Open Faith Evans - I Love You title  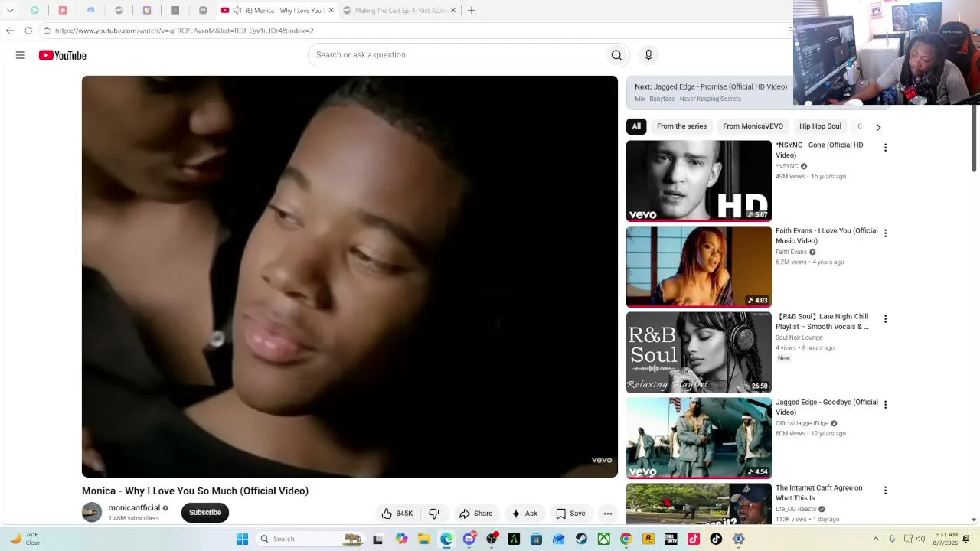pos(827,236)
